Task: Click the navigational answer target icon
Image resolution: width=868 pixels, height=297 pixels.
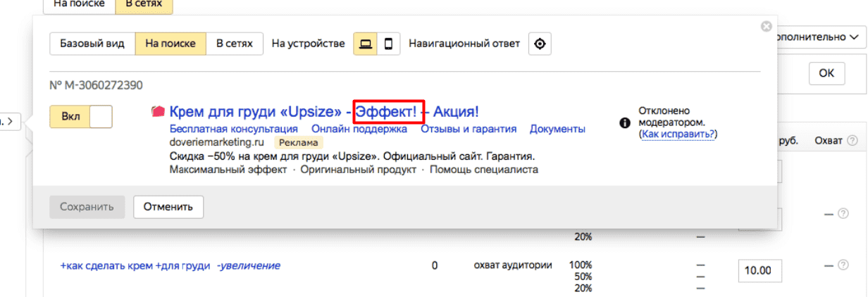Action: pos(540,44)
